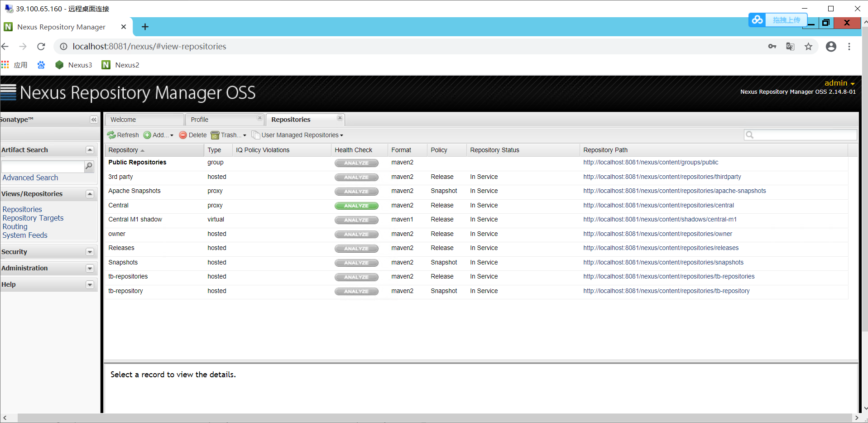Click the Refresh repositories icon button
This screenshot has height=423, width=868.
[123, 135]
